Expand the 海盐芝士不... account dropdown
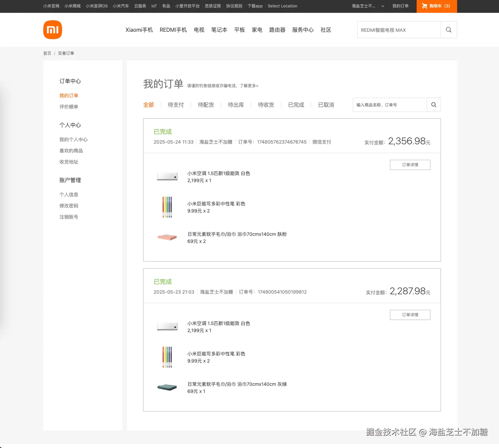Viewport: 499px width, 448px height. point(368,6)
